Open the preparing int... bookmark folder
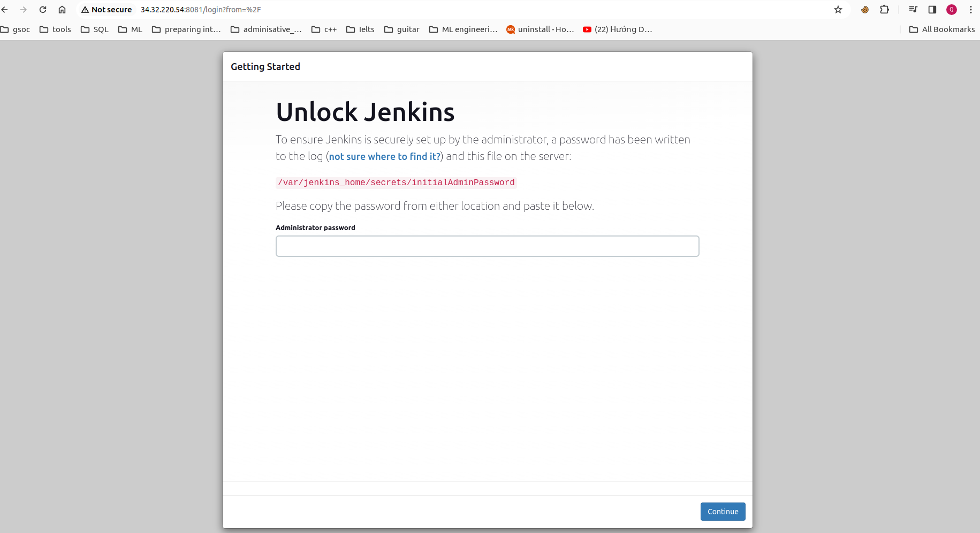The image size is (980, 533). (186, 29)
